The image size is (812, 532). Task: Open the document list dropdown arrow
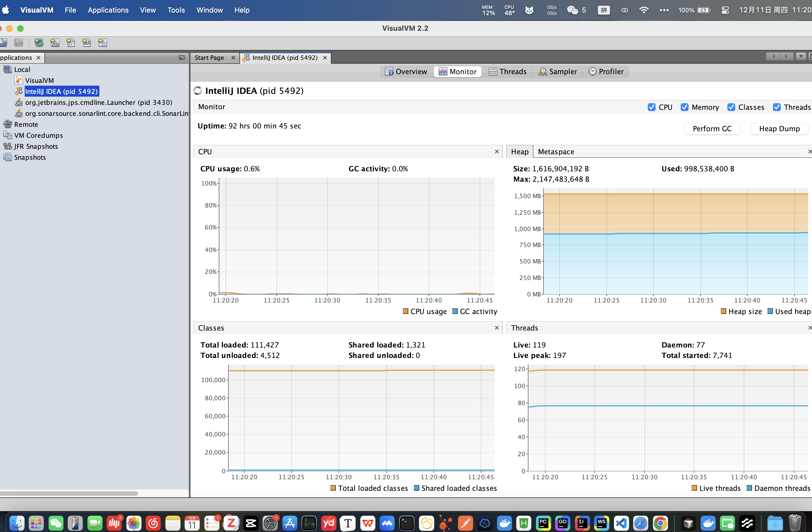[x=800, y=56]
